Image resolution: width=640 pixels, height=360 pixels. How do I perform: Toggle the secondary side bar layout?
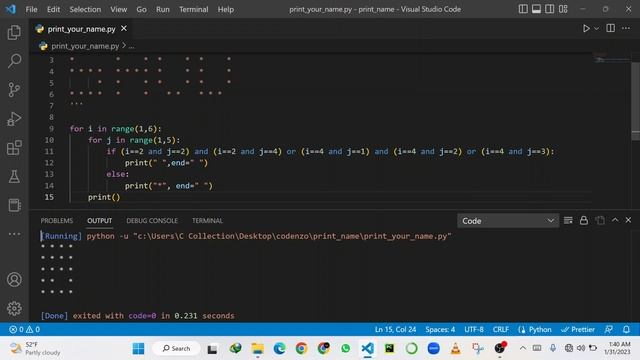tap(550, 9)
